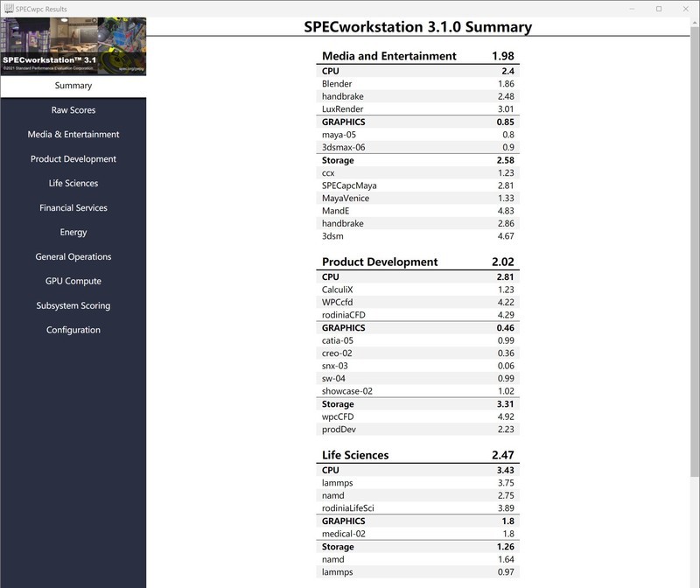The height and width of the screenshot is (588, 700).
Task: Show the Configuration page
Action: (73, 330)
